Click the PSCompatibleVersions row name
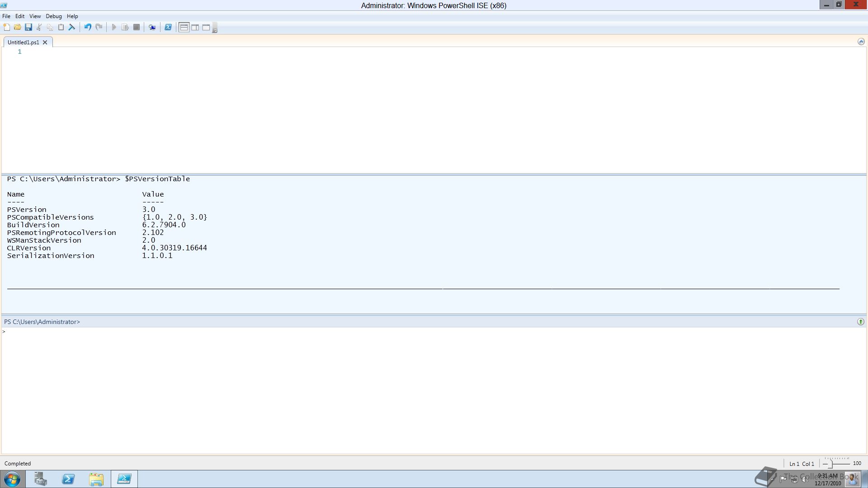Viewport: 868px width, 488px height. [x=50, y=217]
